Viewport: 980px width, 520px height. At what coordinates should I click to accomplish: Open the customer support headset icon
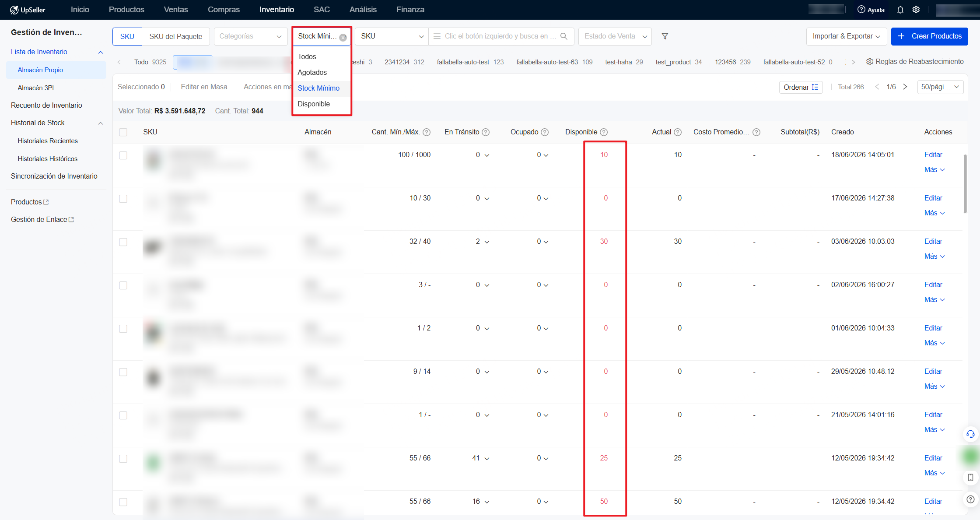point(970,434)
